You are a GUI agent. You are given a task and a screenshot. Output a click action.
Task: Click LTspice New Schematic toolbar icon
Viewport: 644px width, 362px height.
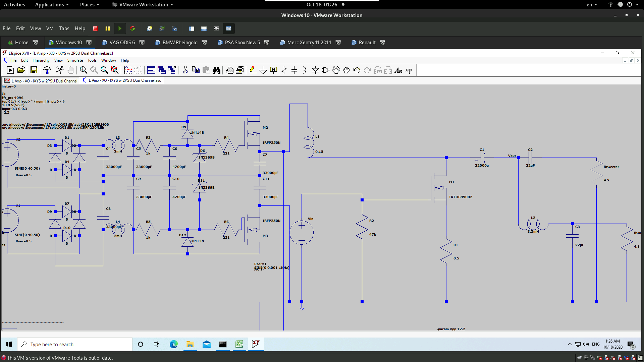tap(10, 70)
